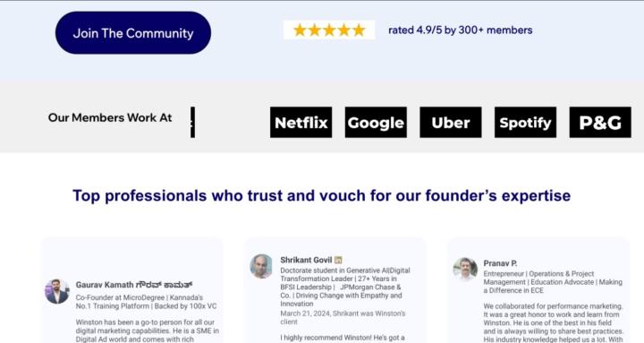Open Gaurav Kamath's name link
Image resolution: width=644 pixels, height=343 pixels.
point(134,285)
